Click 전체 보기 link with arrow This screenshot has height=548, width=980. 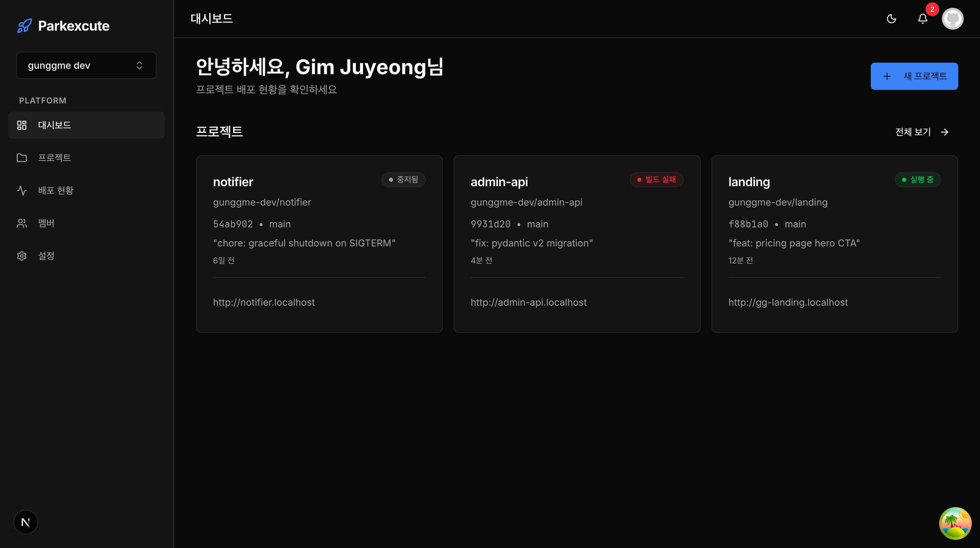coord(921,132)
